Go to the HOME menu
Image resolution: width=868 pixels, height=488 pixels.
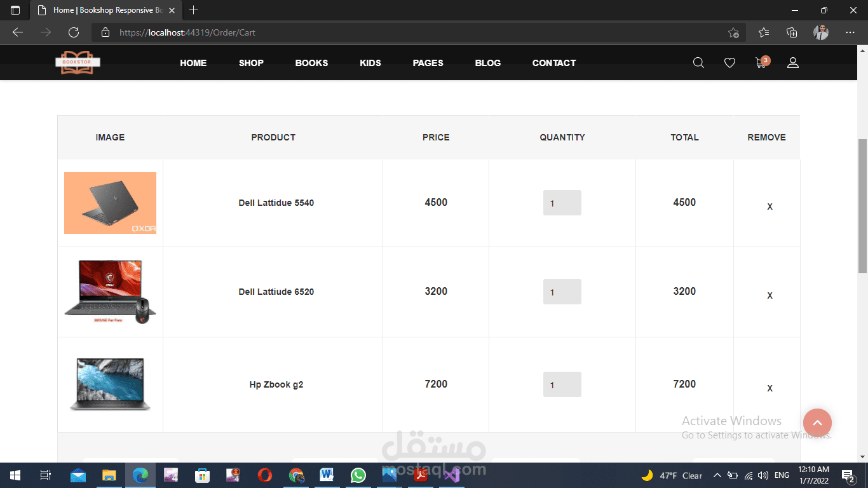(193, 63)
